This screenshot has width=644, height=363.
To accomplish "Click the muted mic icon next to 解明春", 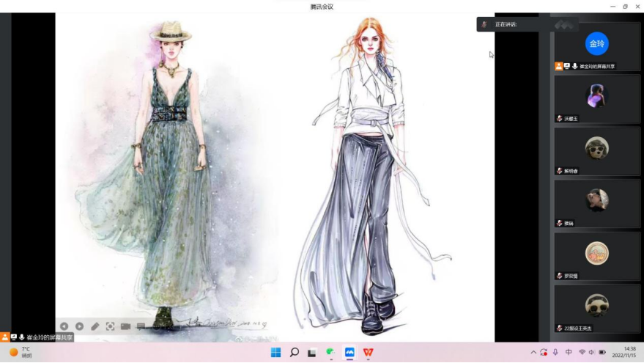I will point(560,171).
